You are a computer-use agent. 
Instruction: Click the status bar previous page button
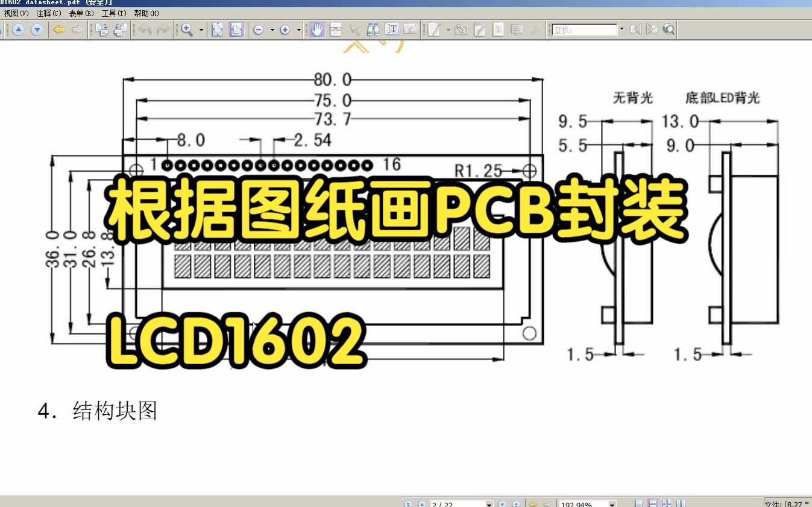(x=422, y=504)
